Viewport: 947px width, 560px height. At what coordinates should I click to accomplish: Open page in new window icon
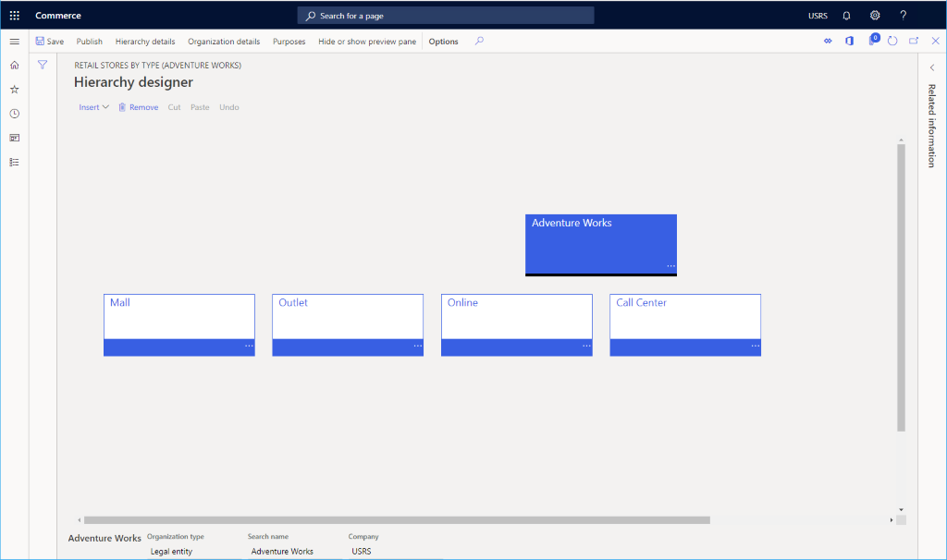(x=914, y=41)
